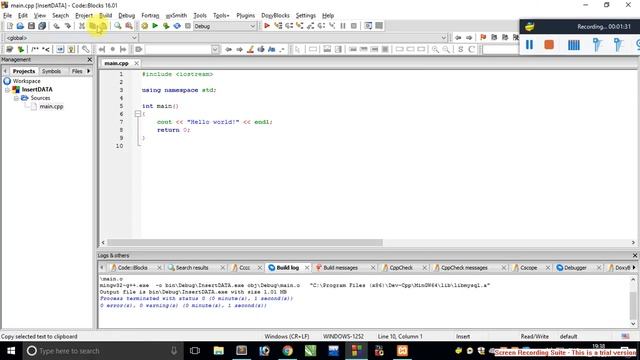Screen dimensions: 640x360
Task: Click the Zoom out browse toolbar icon
Action: pyautogui.click(x=446, y=49)
